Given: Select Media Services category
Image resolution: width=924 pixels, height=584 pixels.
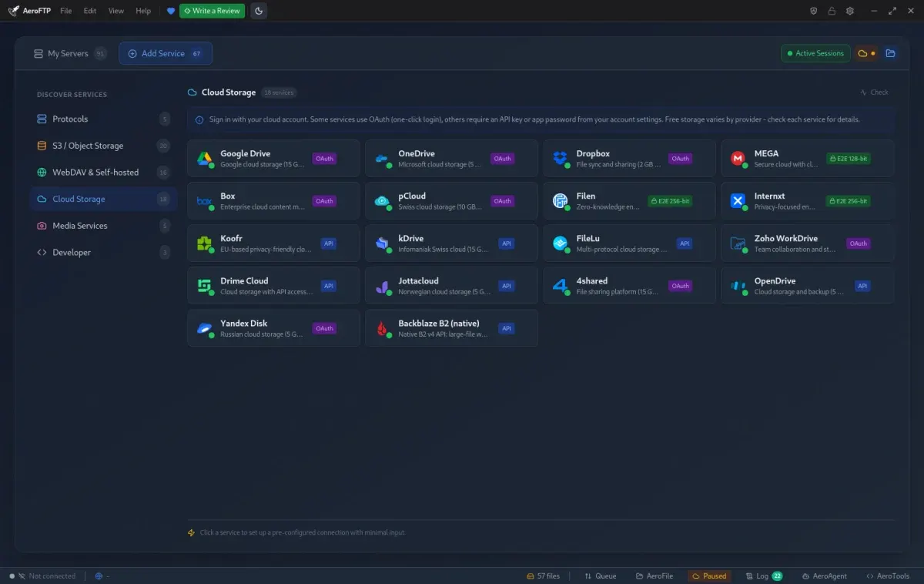Looking at the screenshot, I should coord(103,226).
